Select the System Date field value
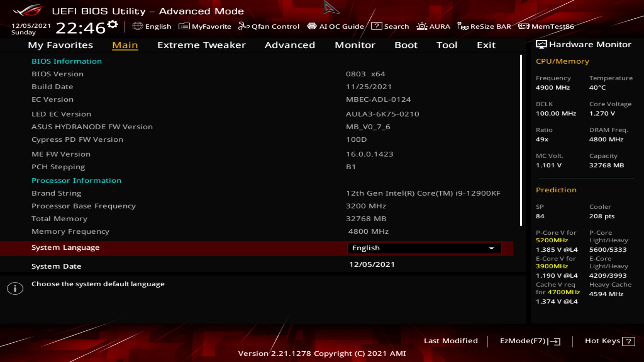644x362 pixels. 372,264
